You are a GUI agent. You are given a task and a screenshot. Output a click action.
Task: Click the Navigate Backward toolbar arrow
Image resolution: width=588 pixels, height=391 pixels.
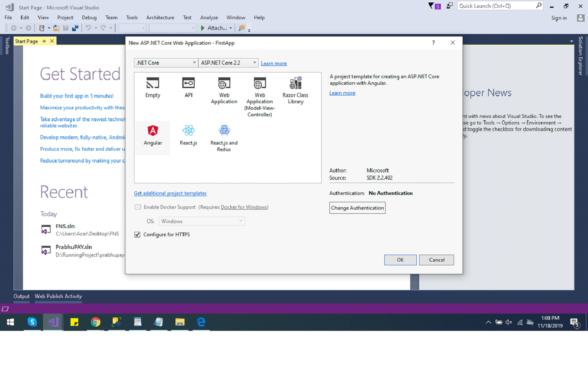click(x=14, y=28)
